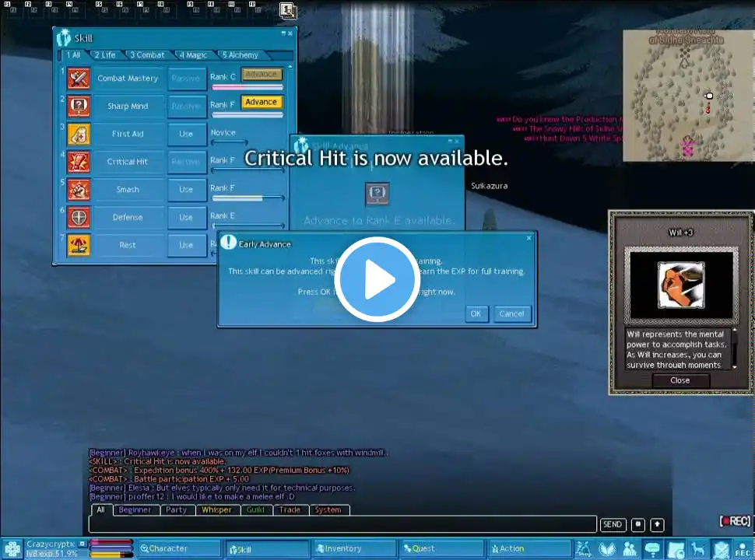Click the Sharp Mind icon in Skill Advance dialog
The height and width of the screenshot is (560, 755).
click(x=377, y=194)
